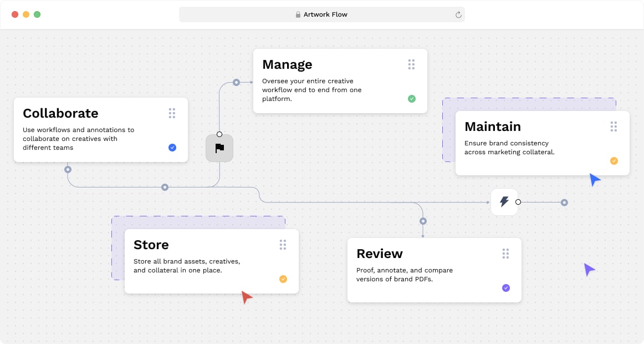Click the drag handle on the Maintain card
The image size is (644, 344).
[x=614, y=127]
